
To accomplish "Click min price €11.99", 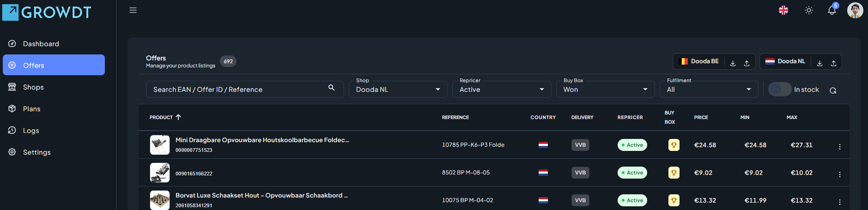I will 755,200.
